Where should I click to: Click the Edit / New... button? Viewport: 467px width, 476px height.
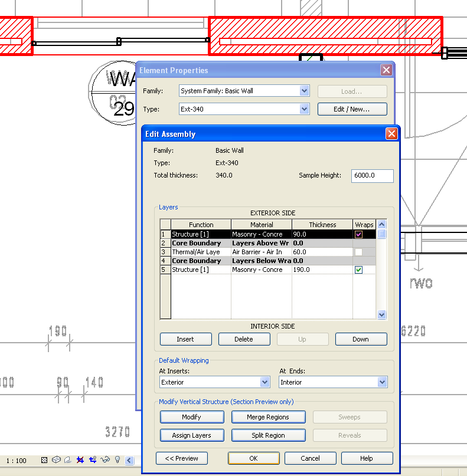tap(352, 109)
